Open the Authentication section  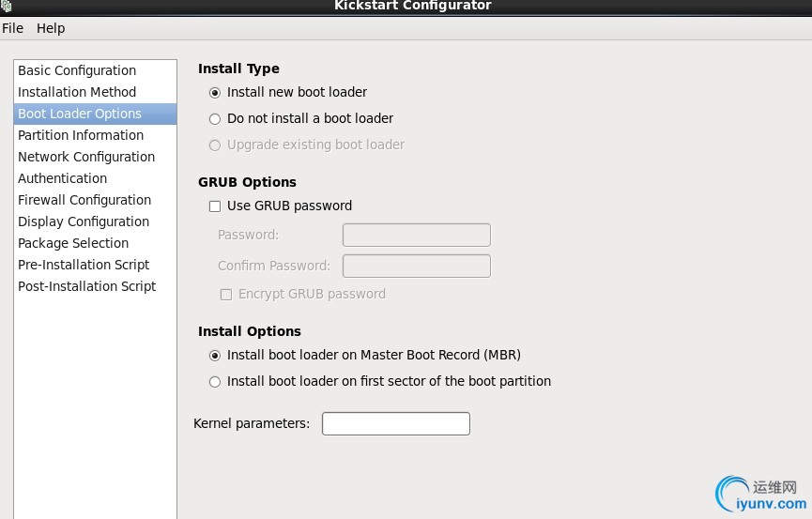[x=63, y=178]
